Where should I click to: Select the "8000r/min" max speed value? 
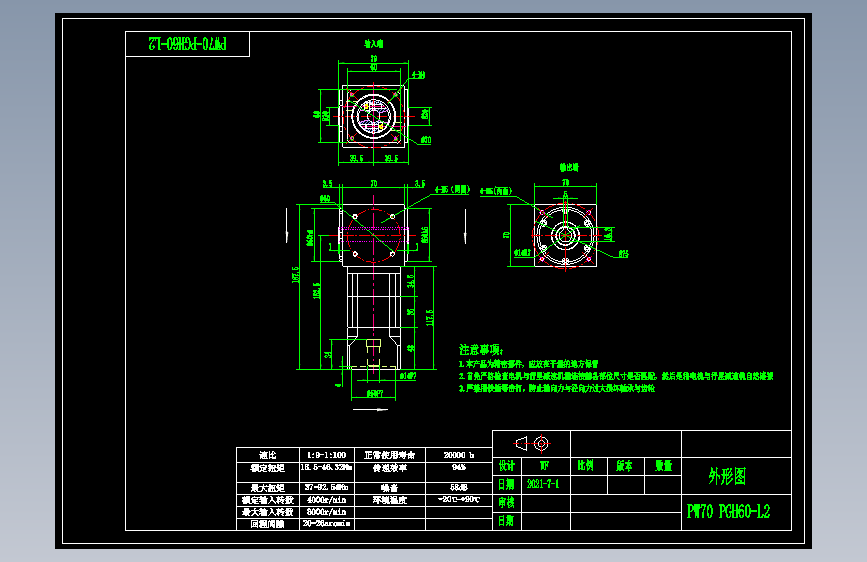pos(327,512)
